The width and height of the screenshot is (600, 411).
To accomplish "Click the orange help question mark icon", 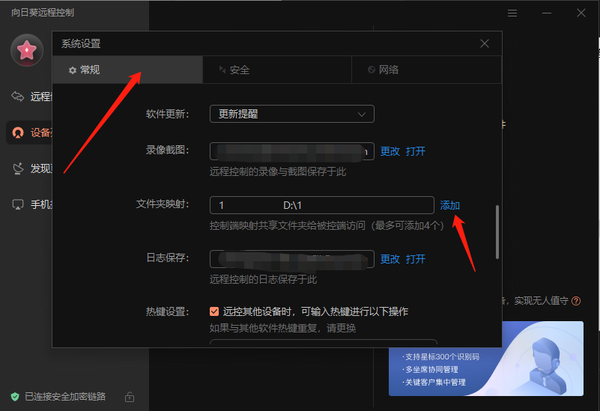I will 576,301.
